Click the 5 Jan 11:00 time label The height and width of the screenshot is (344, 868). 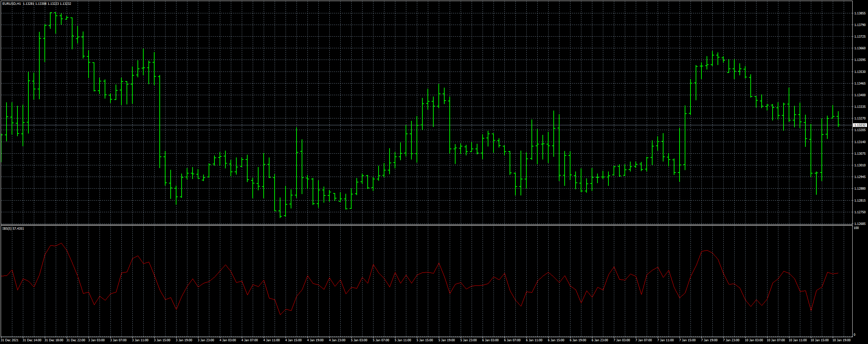pos(403,340)
